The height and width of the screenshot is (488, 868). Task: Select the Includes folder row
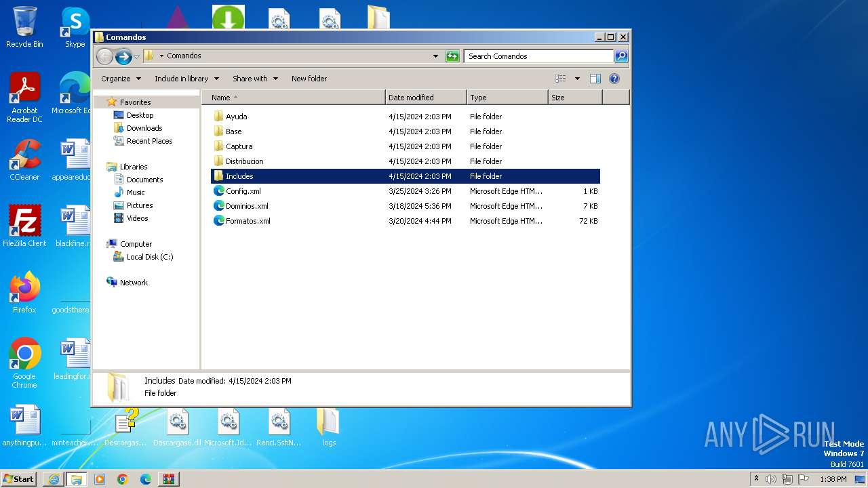(406, 176)
